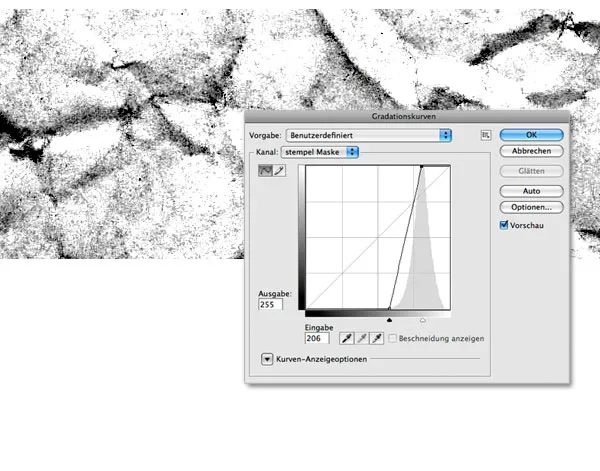This screenshot has width=600, height=471.
Task: Pick the black point eyedropper
Action: point(347,338)
